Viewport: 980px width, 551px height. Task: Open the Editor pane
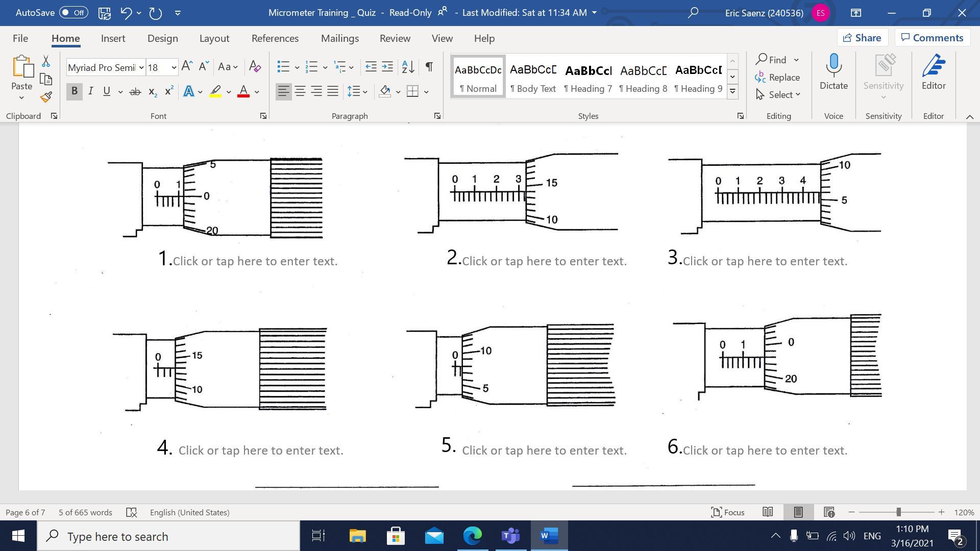pyautogui.click(x=933, y=71)
